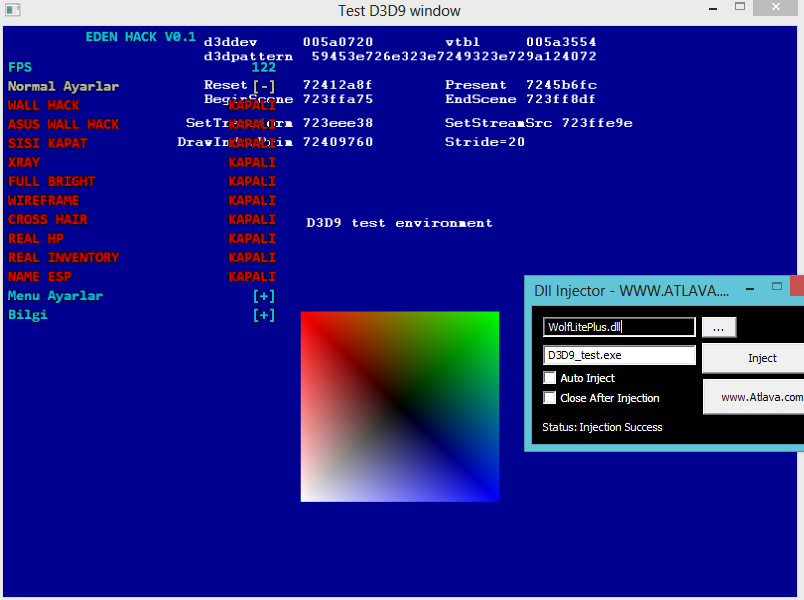Click the D3D9_test.exe process field

619,355
